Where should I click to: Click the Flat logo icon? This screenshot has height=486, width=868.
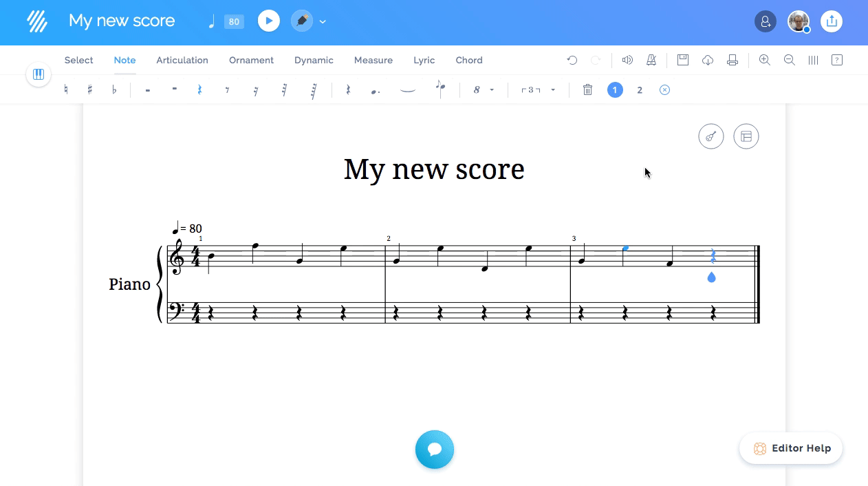[x=37, y=21]
